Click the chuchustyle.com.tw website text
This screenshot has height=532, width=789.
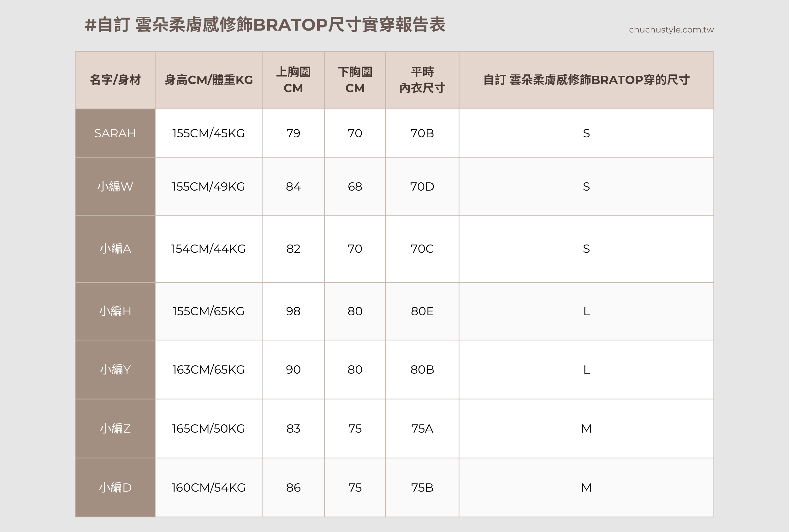[671, 30]
